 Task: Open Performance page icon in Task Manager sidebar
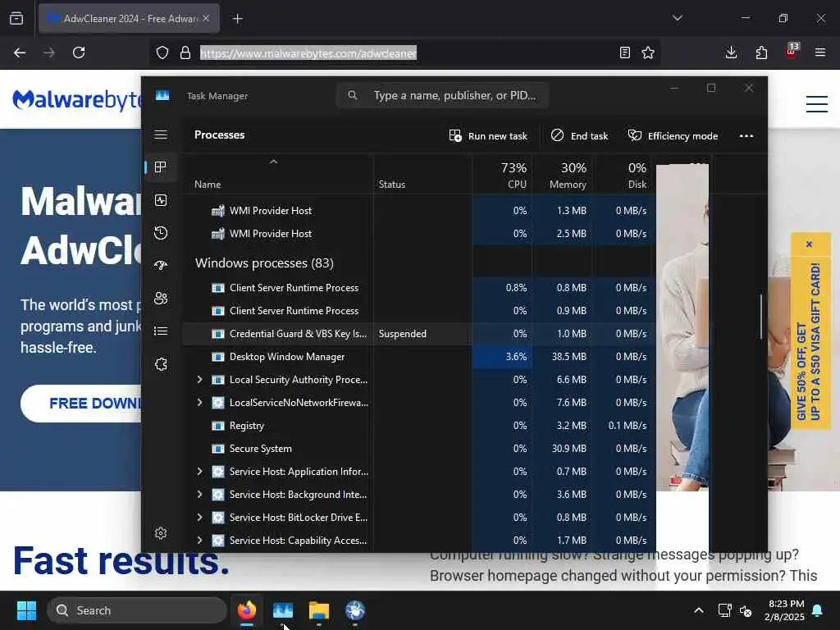(x=161, y=200)
